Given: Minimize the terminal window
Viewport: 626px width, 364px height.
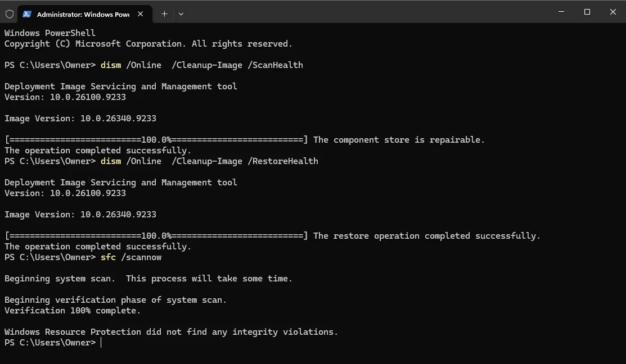Looking at the screenshot, I should click(x=561, y=12).
